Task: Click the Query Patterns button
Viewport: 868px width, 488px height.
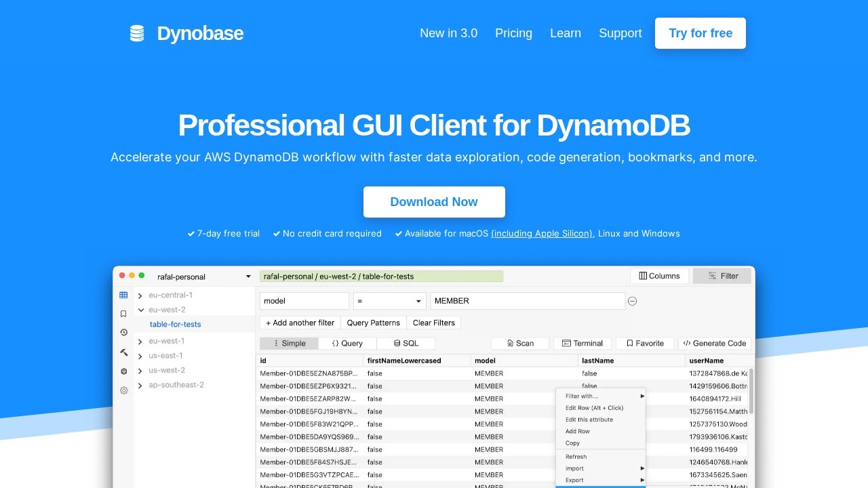Action: click(x=374, y=323)
